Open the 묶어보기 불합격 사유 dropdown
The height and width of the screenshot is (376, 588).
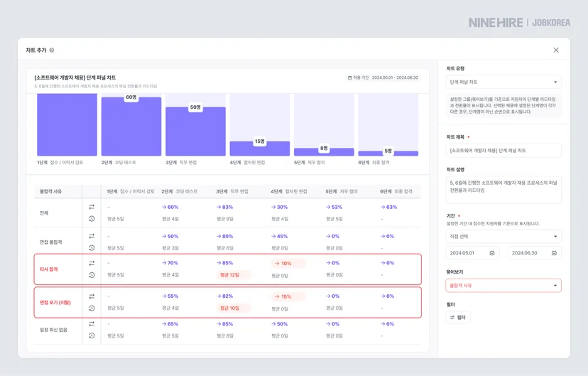(x=503, y=286)
